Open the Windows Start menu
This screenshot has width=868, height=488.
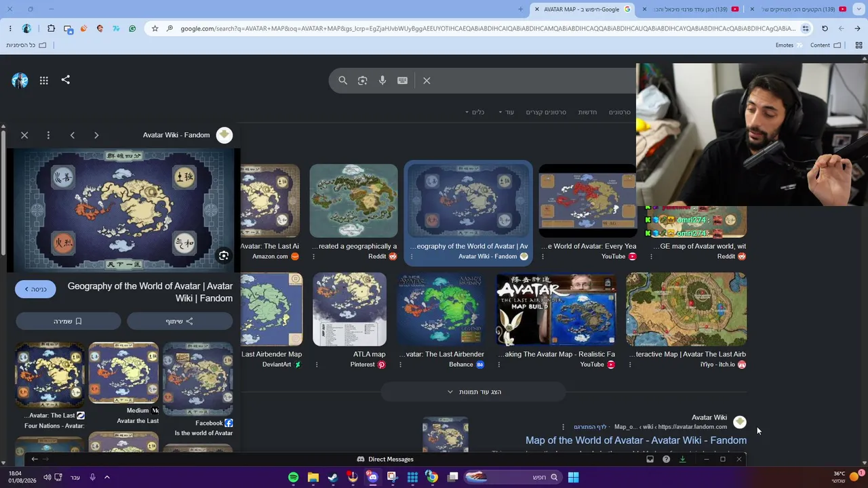tap(573, 477)
